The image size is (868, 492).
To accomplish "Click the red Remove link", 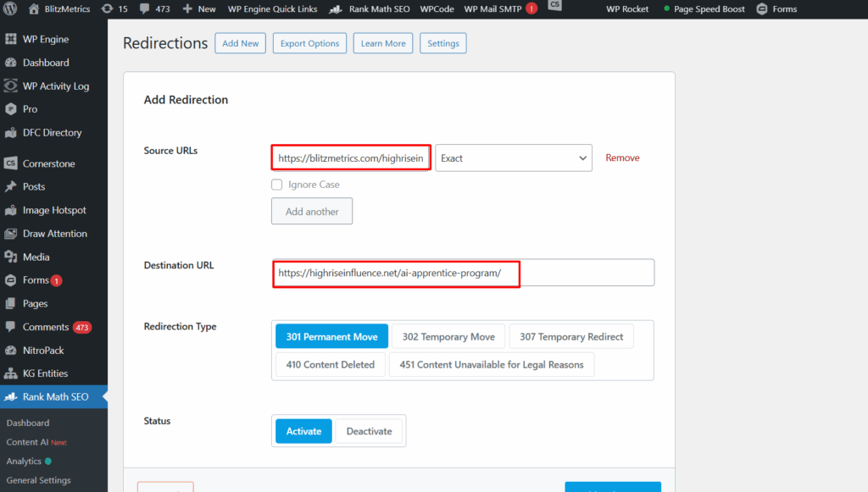I will (622, 158).
